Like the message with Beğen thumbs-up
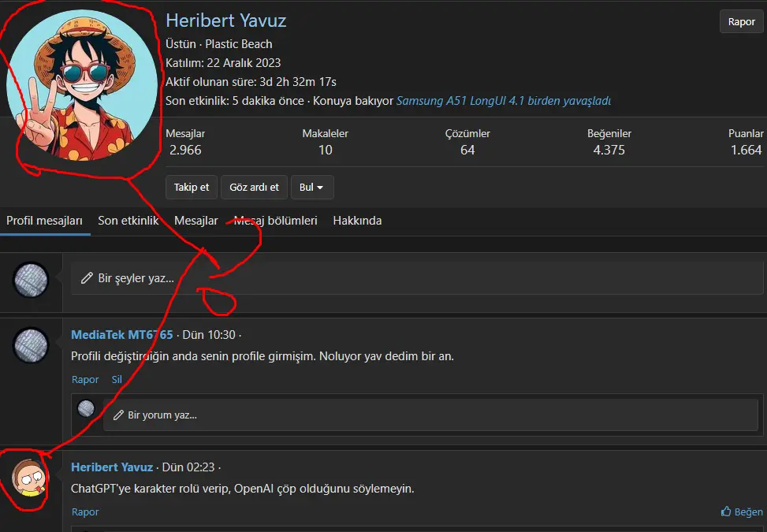767x532 pixels. click(742, 512)
